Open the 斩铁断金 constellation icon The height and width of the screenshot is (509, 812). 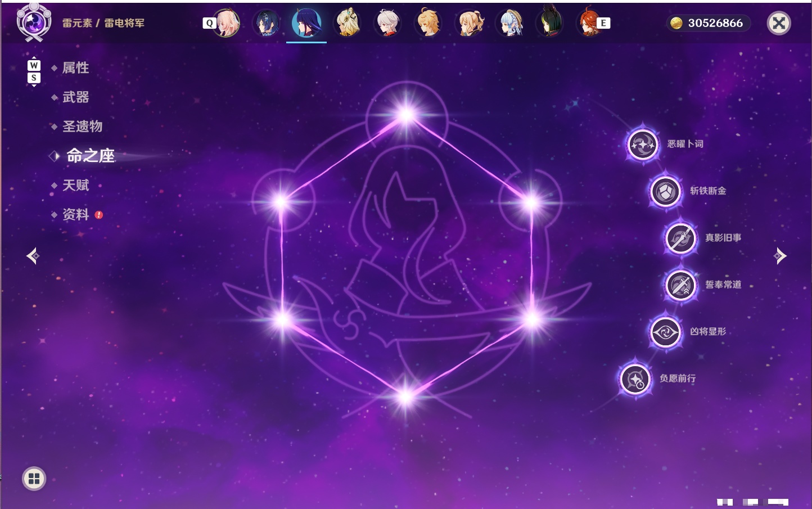pyautogui.click(x=666, y=191)
